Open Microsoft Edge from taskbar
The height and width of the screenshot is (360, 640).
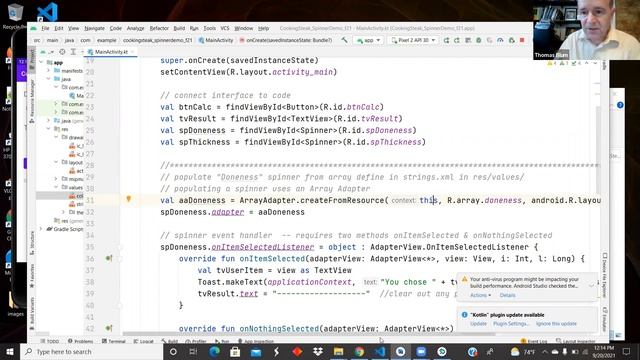[214, 351]
